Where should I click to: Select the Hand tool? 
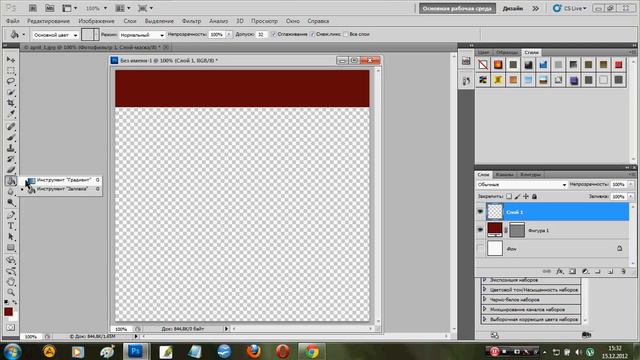click(11, 282)
